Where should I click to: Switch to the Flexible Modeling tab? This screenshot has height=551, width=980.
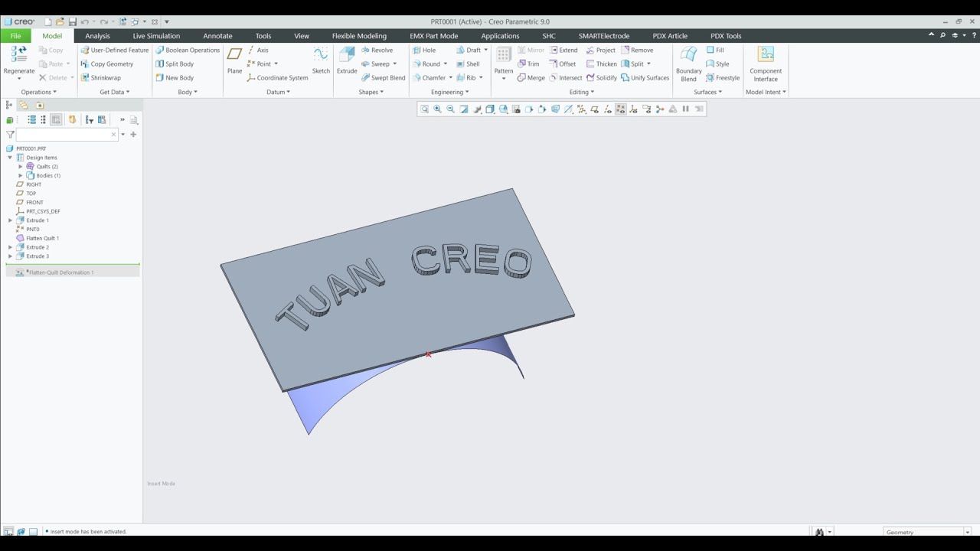click(x=359, y=36)
